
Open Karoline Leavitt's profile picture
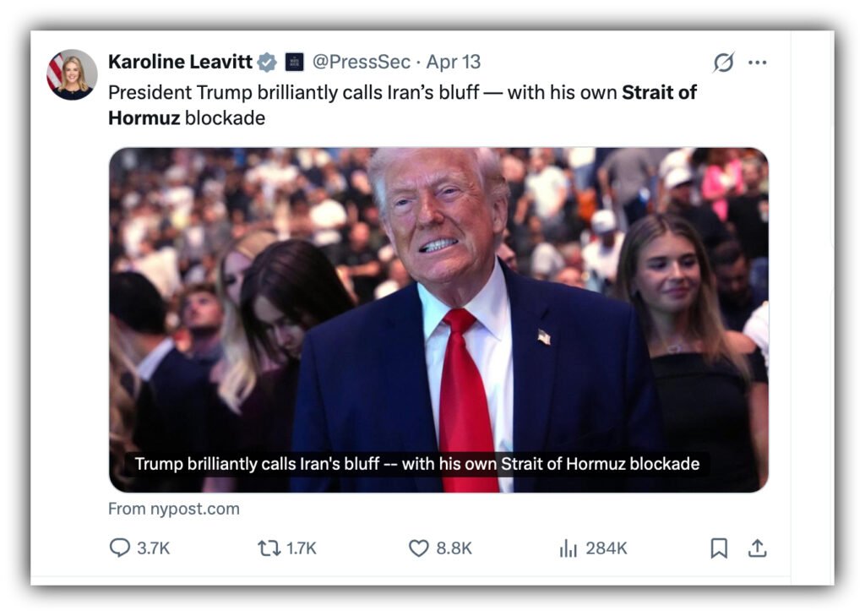[x=72, y=74]
